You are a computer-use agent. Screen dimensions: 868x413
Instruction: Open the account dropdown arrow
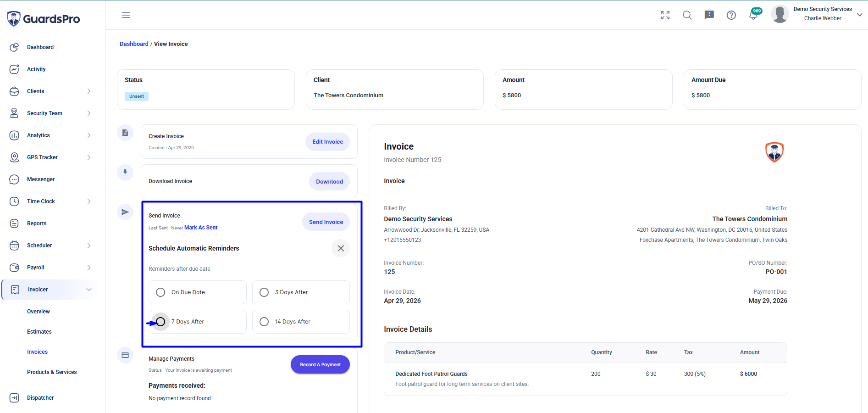(860, 15)
